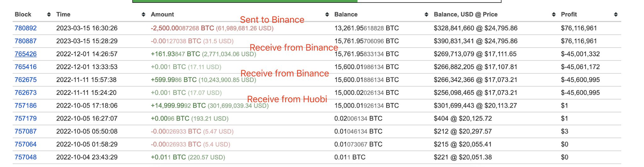Image resolution: width=644 pixels, height=167 pixels.
Task: Click the Balance column sort arrows
Action: click(x=426, y=14)
